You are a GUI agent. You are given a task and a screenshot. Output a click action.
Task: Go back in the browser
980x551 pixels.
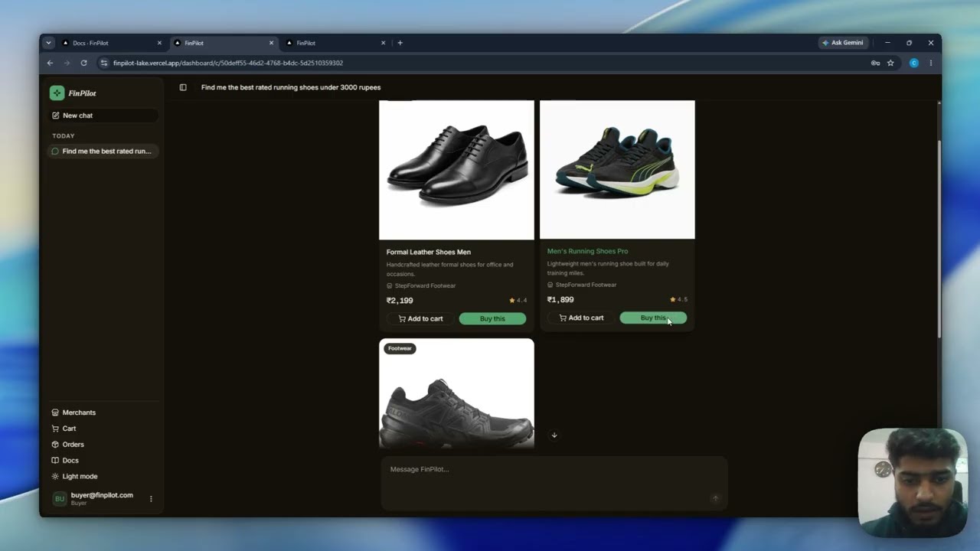(50, 63)
